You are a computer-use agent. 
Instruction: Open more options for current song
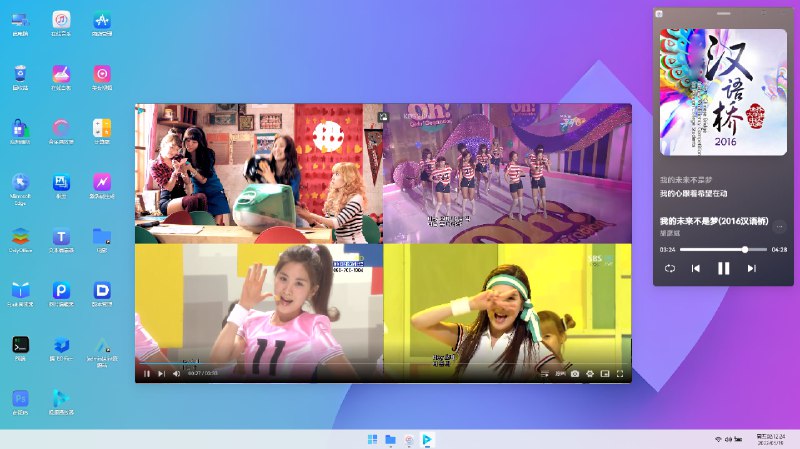(779, 226)
